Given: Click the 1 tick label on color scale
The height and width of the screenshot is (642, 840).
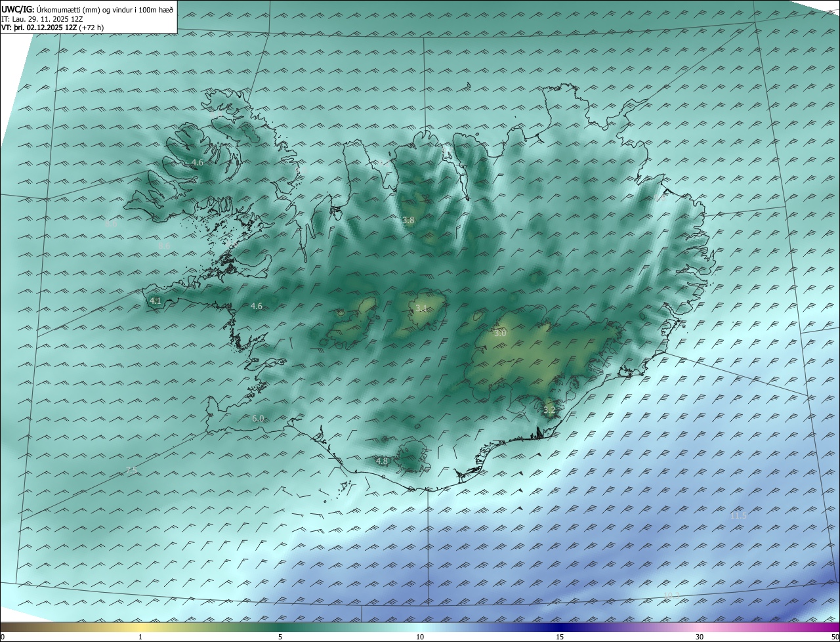Looking at the screenshot, I should (x=140, y=637).
